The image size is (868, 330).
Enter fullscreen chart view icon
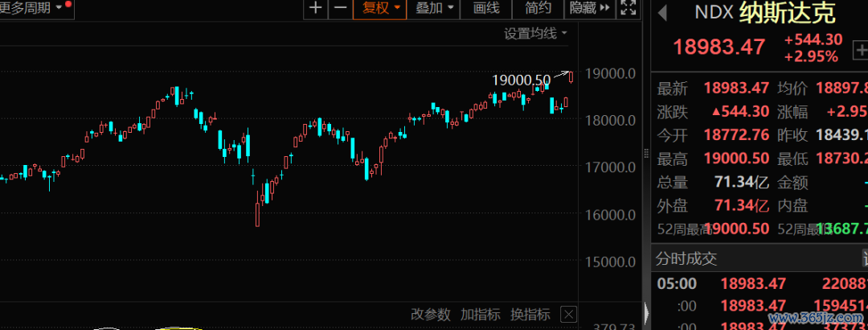629,8
